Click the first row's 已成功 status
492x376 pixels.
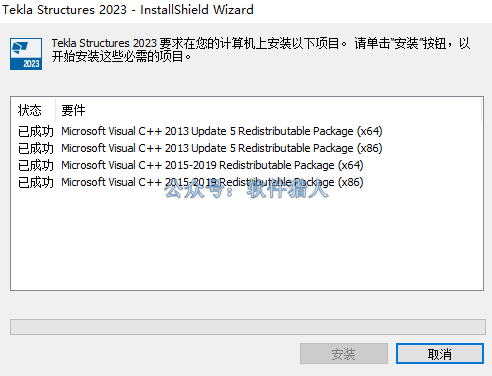tap(36, 131)
